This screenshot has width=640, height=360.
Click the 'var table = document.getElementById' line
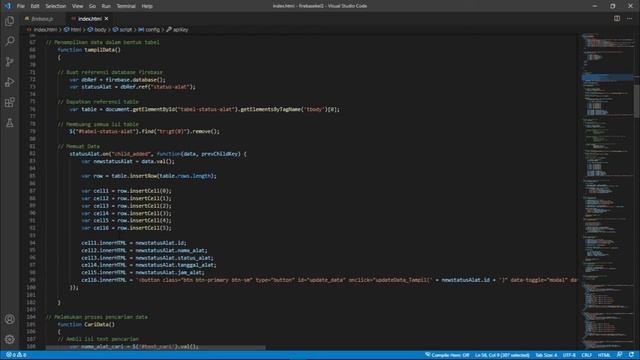(x=204, y=109)
